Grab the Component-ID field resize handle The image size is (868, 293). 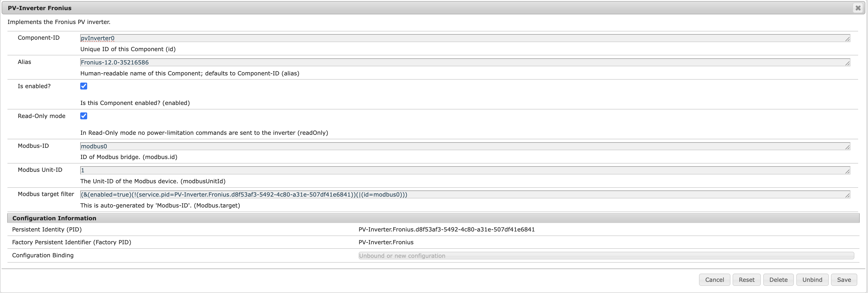click(x=847, y=39)
